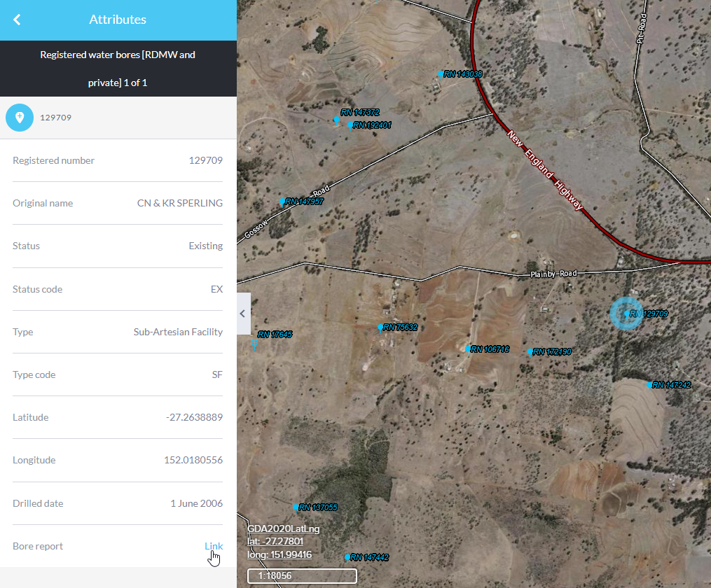Select bore marker RN 147242
The height and width of the screenshot is (588, 711).
(650, 385)
